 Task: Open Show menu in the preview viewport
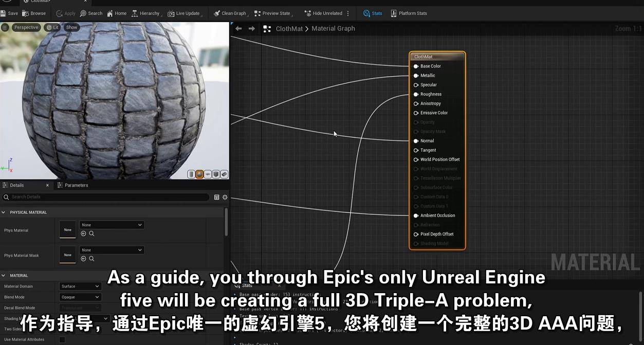coord(71,27)
